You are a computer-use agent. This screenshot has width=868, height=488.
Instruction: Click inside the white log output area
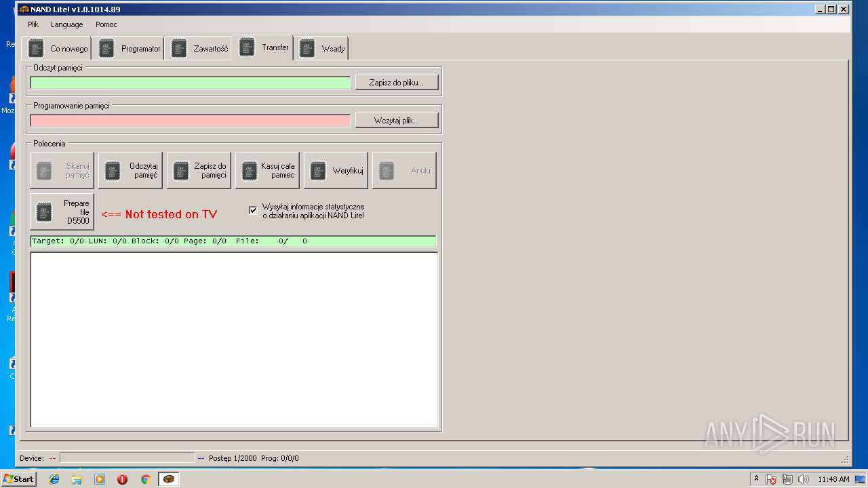tap(234, 340)
